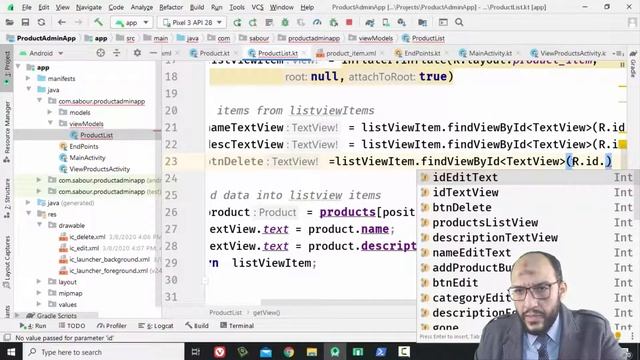Collapse the drawable folder
The width and height of the screenshot is (640, 360).
tap(40, 224)
